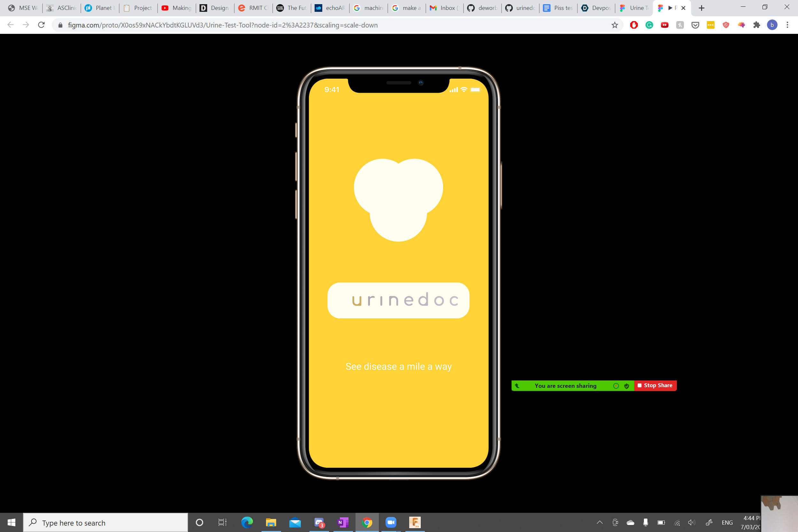
Task: Open Zoom from the Windows taskbar
Action: tap(391, 522)
